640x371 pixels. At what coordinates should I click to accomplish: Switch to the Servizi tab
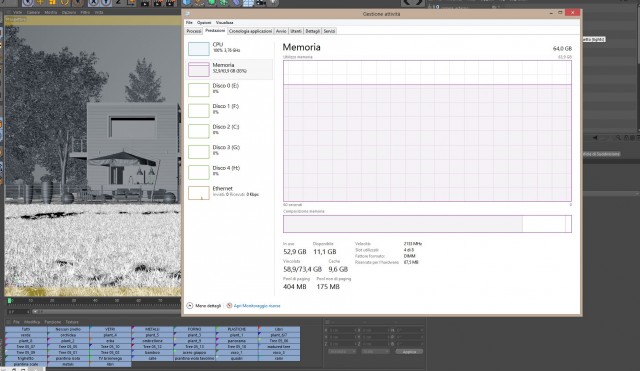[329, 31]
